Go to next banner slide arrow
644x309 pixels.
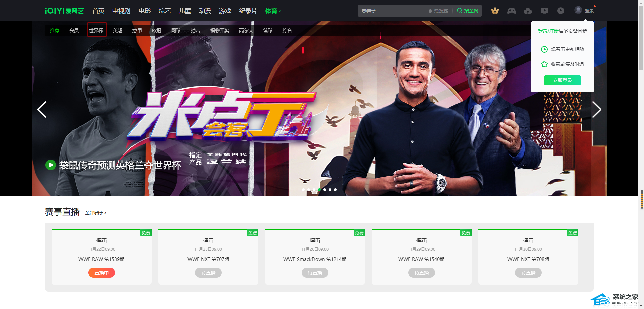point(596,109)
